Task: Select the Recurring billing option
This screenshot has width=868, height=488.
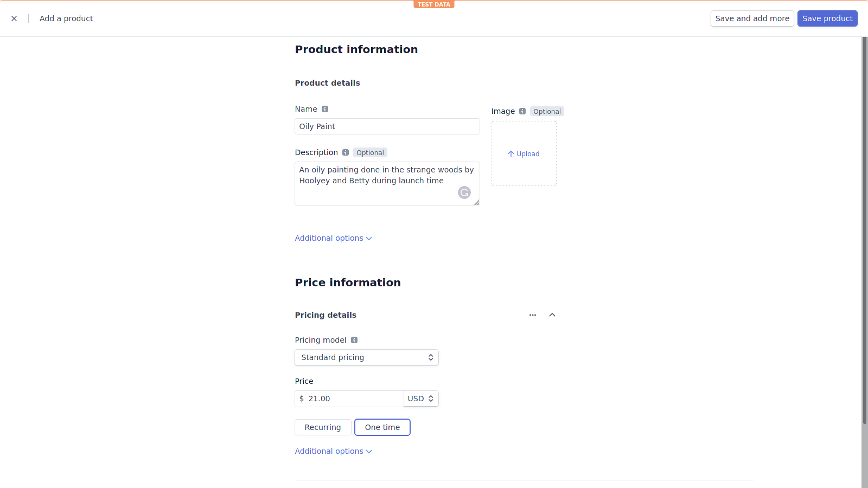Action: 323,427
